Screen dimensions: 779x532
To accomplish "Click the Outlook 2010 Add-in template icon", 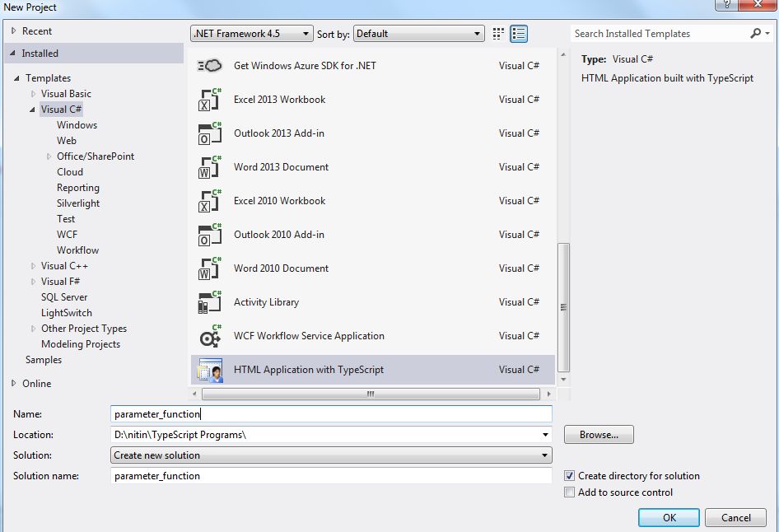I will (209, 235).
